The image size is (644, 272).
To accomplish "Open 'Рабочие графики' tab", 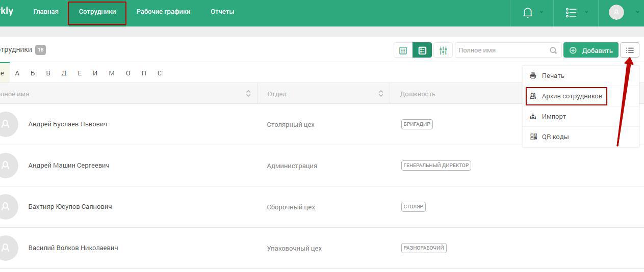I will (163, 12).
